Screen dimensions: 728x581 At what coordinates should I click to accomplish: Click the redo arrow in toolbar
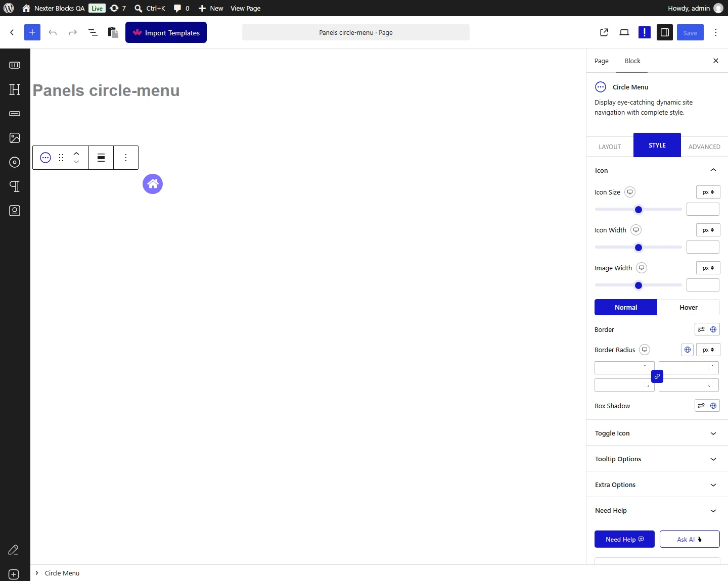(x=73, y=32)
